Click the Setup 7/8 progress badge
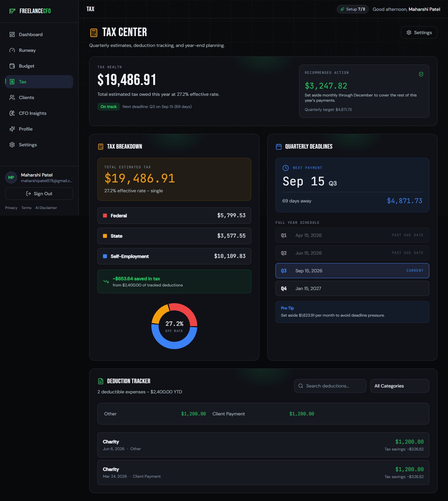The height and width of the screenshot is (501, 448). tap(353, 9)
